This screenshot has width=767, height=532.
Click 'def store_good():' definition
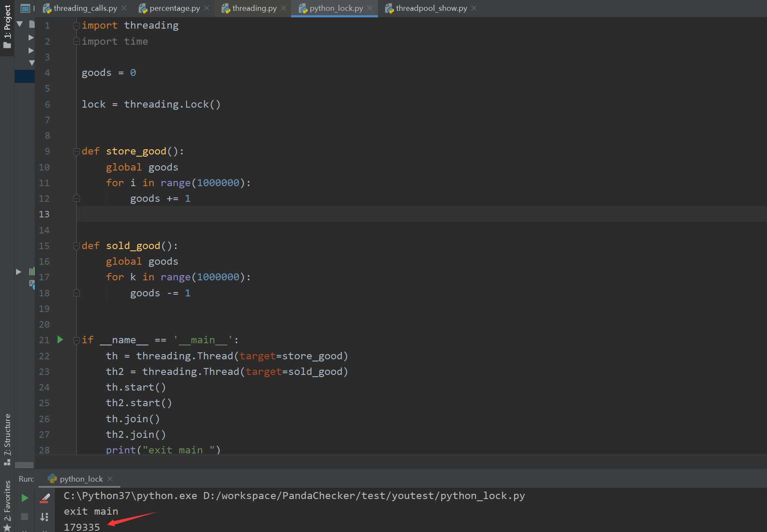(133, 151)
